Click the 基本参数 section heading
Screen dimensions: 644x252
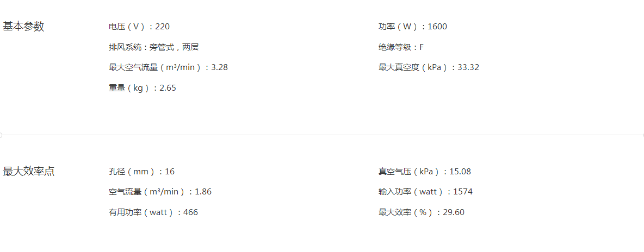pyautogui.click(x=23, y=27)
